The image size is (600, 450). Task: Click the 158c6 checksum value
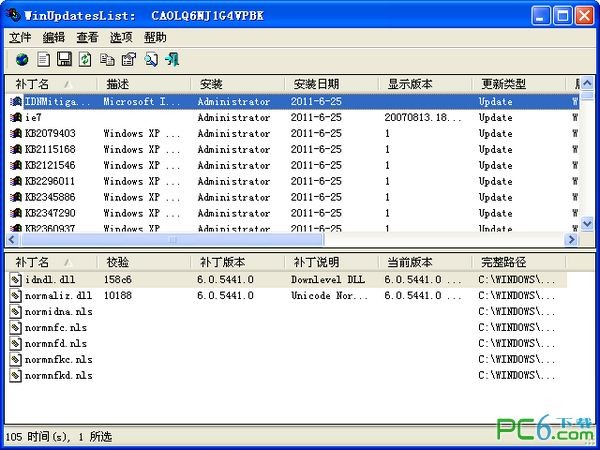(x=117, y=280)
